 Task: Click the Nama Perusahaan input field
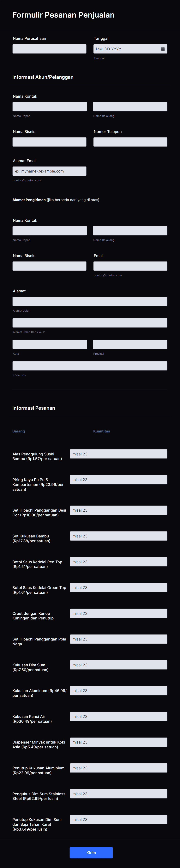(49, 49)
